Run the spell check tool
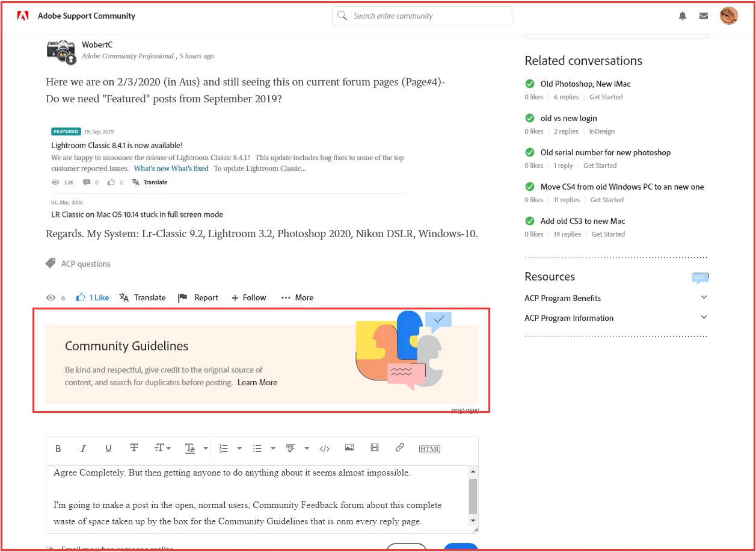 click(x=290, y=448)
